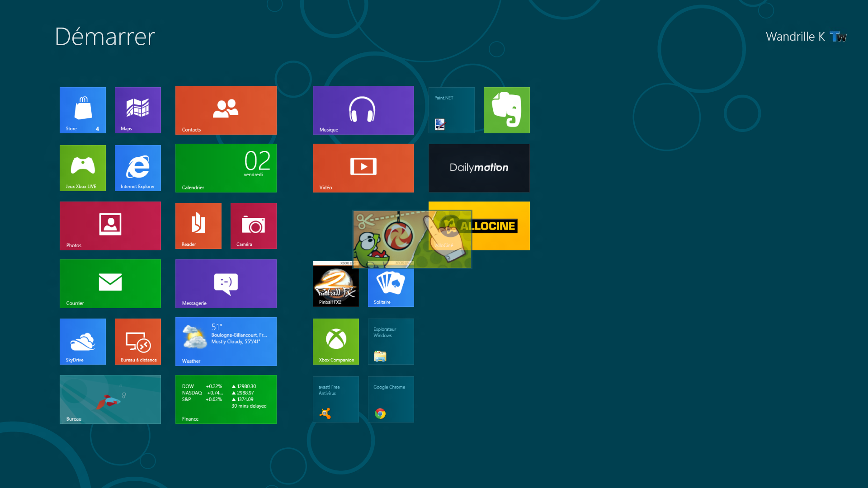Open the Finance stock tile

pyautogui.click(x=226, y=399)
